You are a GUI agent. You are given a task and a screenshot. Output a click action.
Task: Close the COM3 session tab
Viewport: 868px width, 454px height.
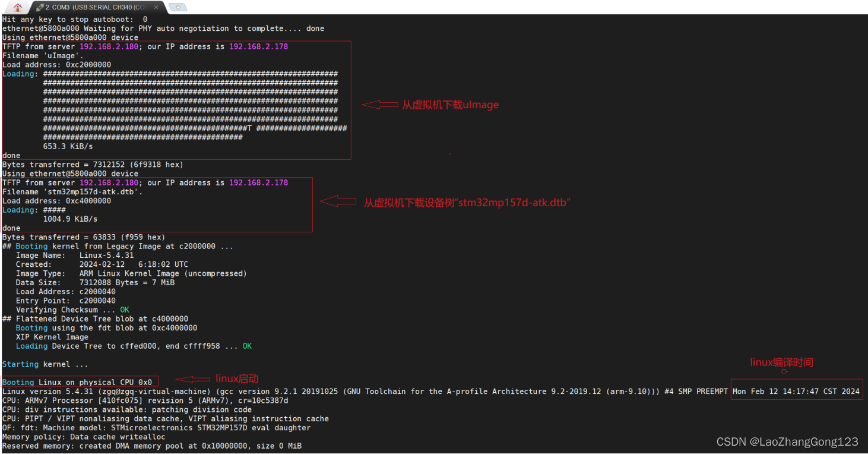(157, 7)
